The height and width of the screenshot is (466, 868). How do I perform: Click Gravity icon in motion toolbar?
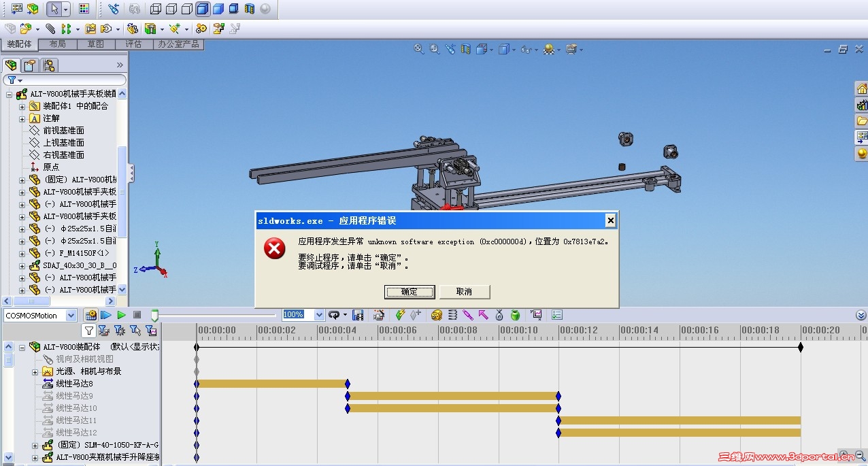pyautogui.click(x=515, y=315)
